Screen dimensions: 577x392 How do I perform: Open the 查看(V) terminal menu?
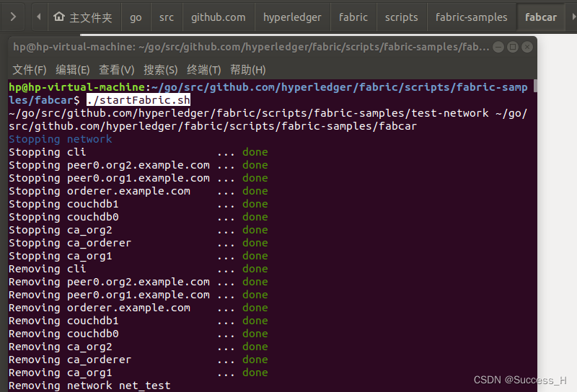click(x=116, y=69)
